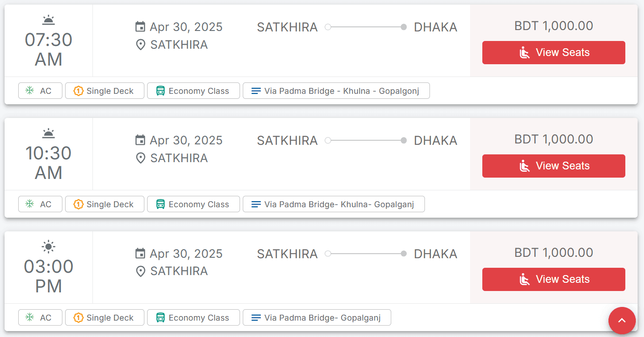Click Single Deck tag on 03:00 PM trip
The width and height of the screenshot is (644, 337).
(104, 317)
